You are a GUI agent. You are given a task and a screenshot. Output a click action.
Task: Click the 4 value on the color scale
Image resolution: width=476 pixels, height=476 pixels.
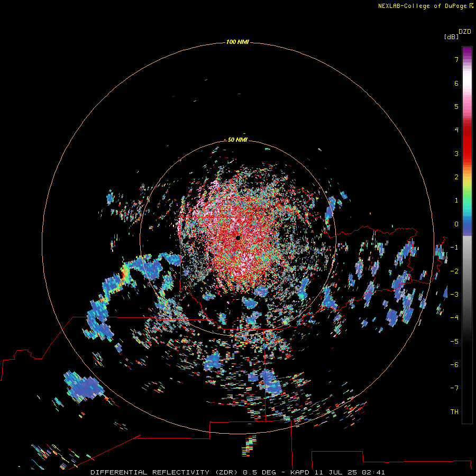coord(456,130)
